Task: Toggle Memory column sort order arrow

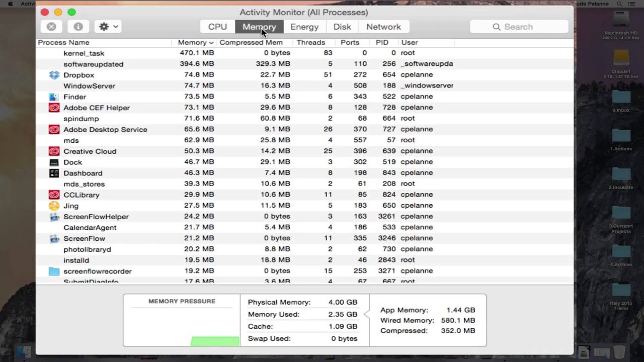Action: click(x=211, y=43)
